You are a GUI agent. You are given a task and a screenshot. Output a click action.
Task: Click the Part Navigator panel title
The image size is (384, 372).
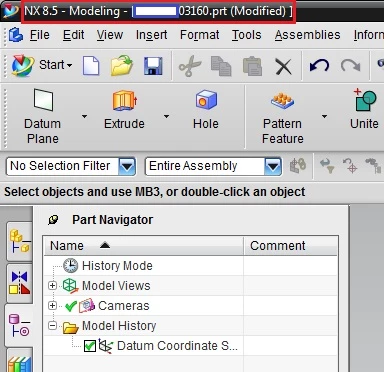pyautogui.click(x=112, y=220)
